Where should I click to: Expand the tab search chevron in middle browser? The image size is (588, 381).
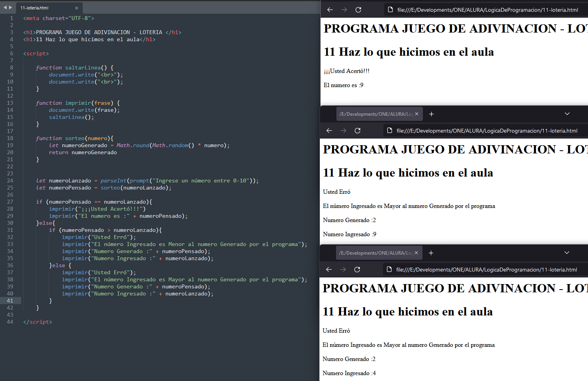click(x=567, y=114)
